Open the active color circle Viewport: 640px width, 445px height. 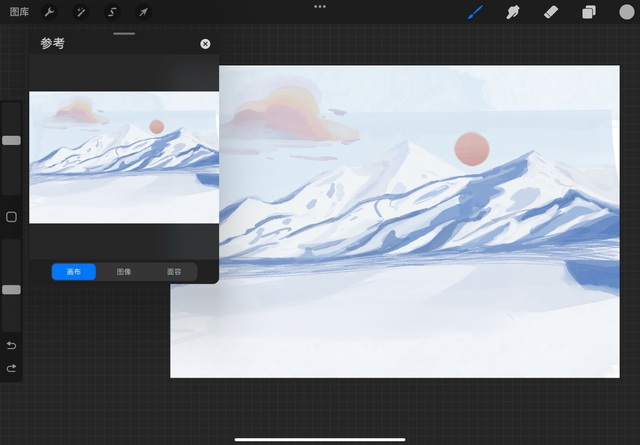[627, 12]
